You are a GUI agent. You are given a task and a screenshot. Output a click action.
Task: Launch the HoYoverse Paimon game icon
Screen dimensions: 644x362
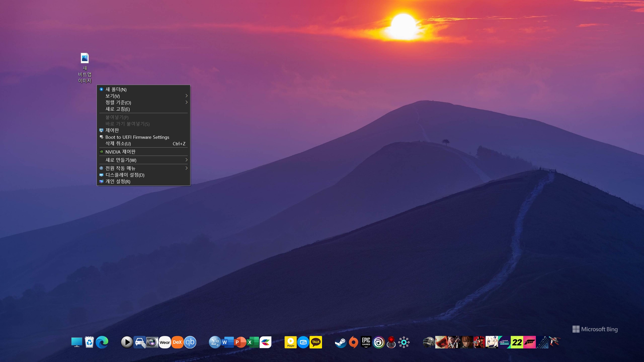492,342
